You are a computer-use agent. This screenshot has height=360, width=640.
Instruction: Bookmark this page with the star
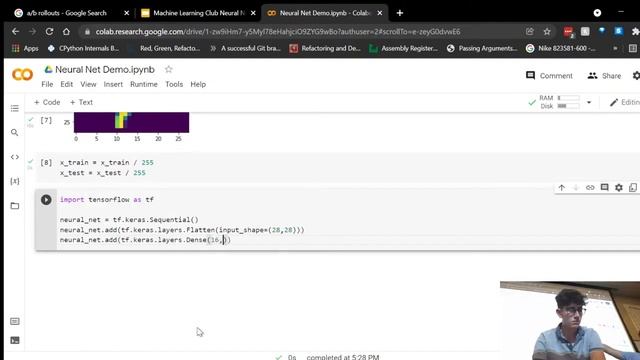[547, 31]
